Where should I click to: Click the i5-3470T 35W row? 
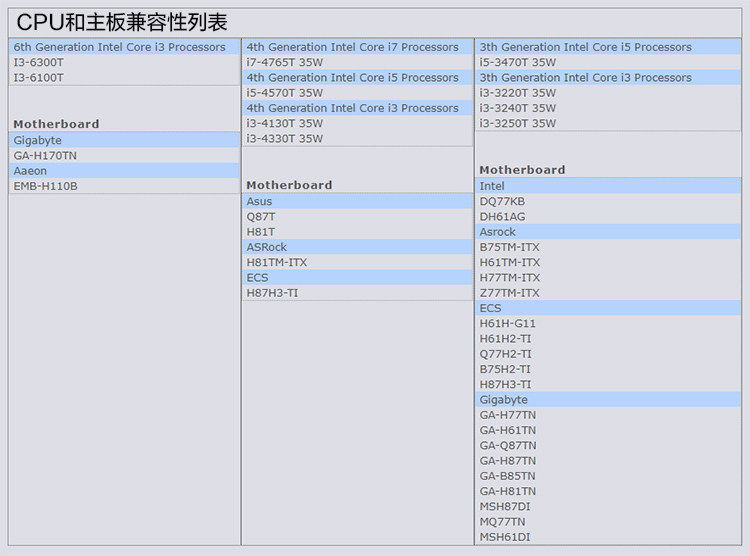608,62
